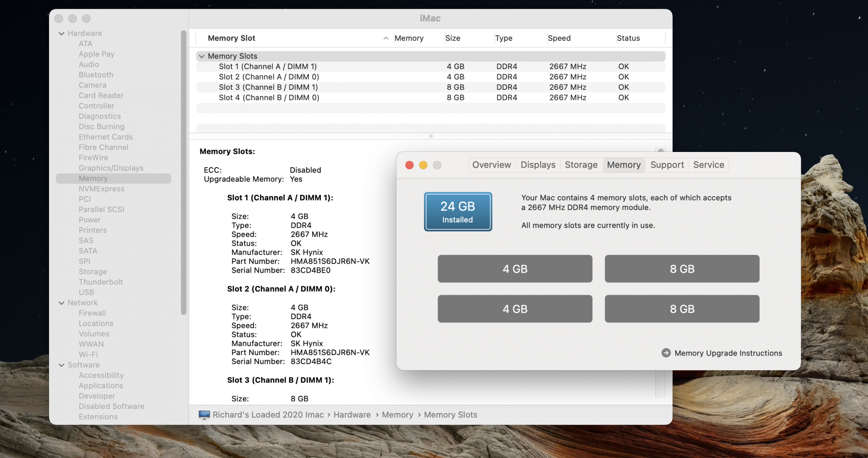Viewport: 868px width, 458px height.
Task: Collapse the Memory Slots table group
Action: click(201, 56)
